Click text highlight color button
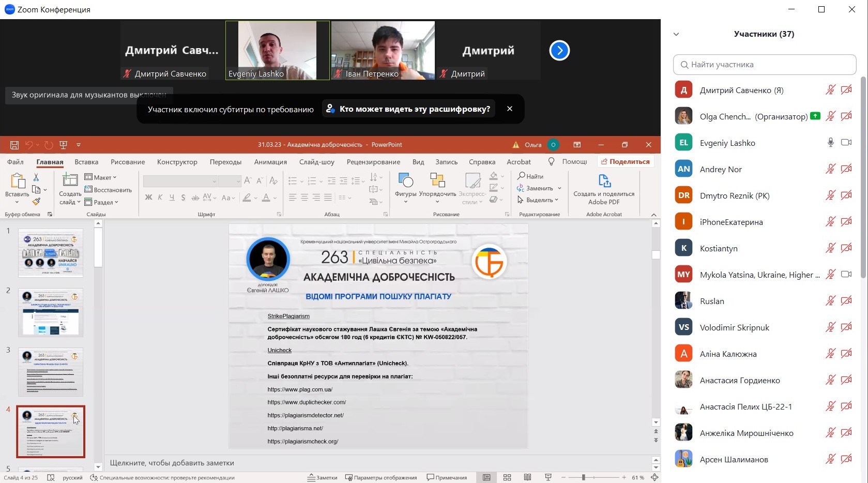 [247, 198]
